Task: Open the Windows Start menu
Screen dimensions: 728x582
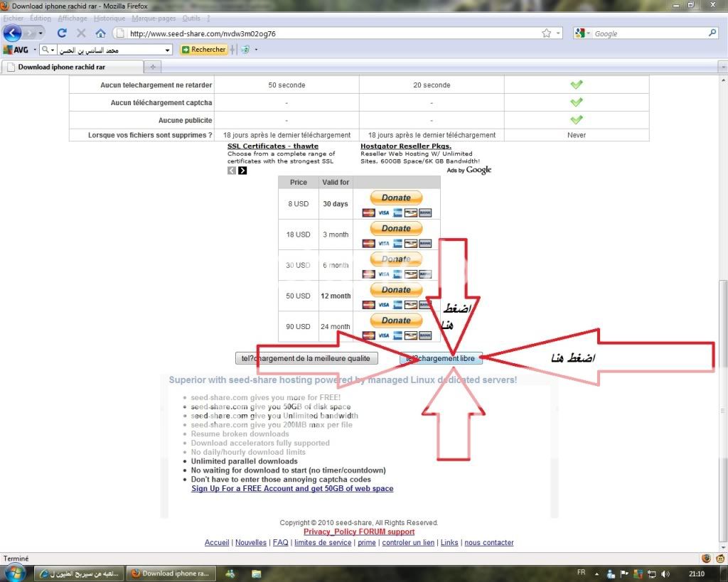Action: click(x=14, y=573)
